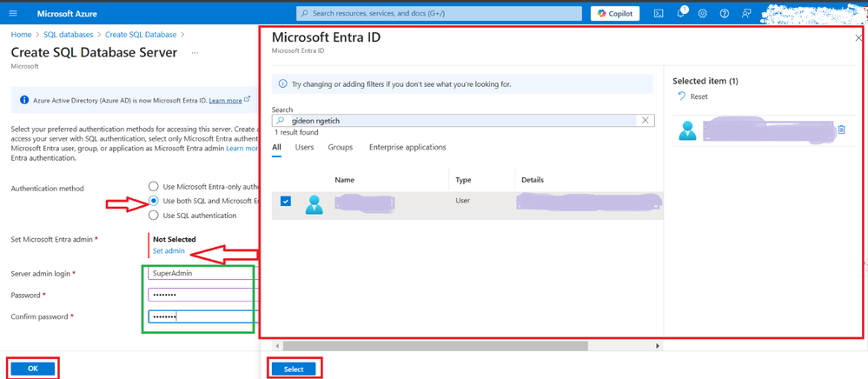
Task: Switch to the All tab
Action: (277, 148)
